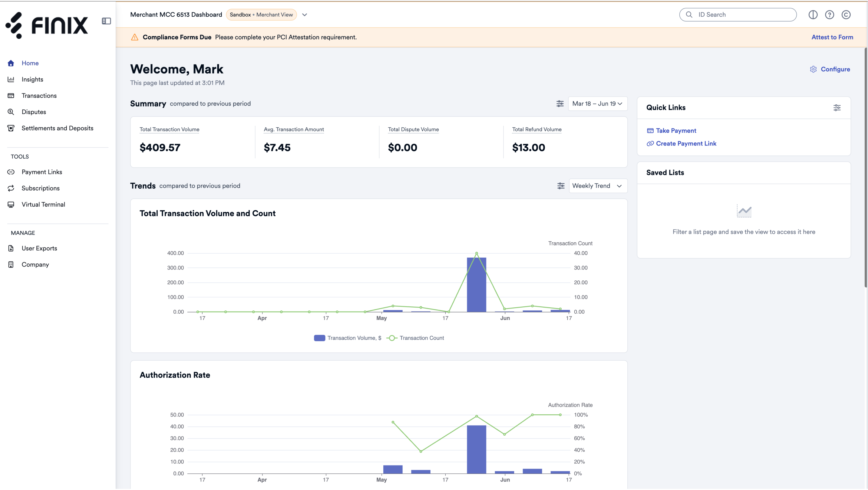
Task: Open the Mar 18 – Jun 19 date dropdown
Action: point(597,104)
